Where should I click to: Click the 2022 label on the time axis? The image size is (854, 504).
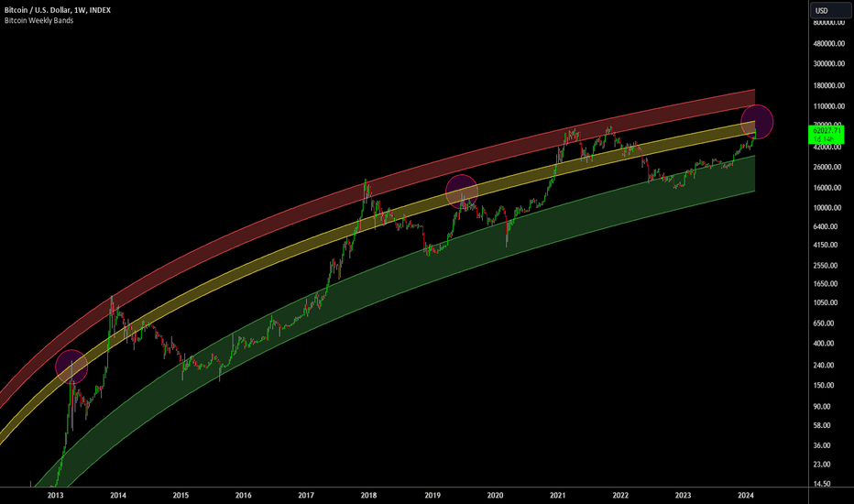coord(620,495)
